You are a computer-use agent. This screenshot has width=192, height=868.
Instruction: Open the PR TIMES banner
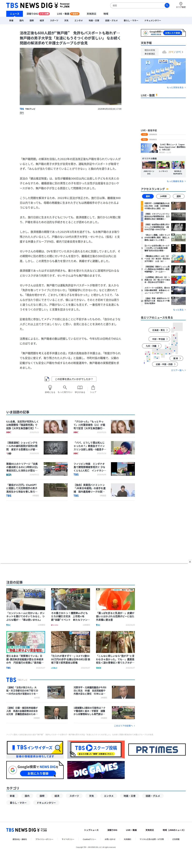click(157, 749)
